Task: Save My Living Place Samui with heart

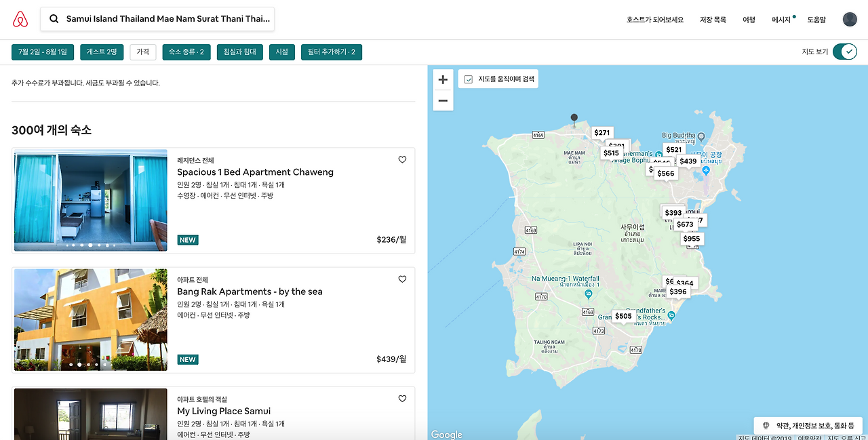Action: (402, 398)
